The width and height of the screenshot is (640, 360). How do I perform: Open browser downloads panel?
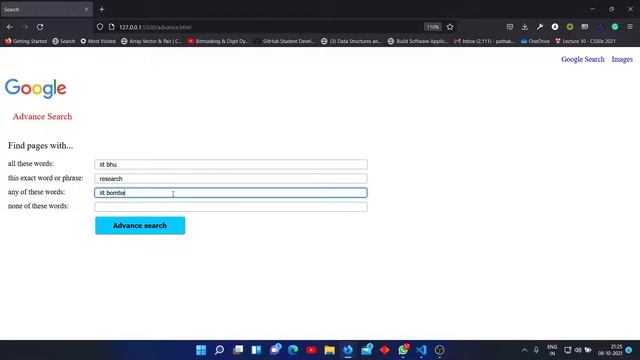(525, 27)
